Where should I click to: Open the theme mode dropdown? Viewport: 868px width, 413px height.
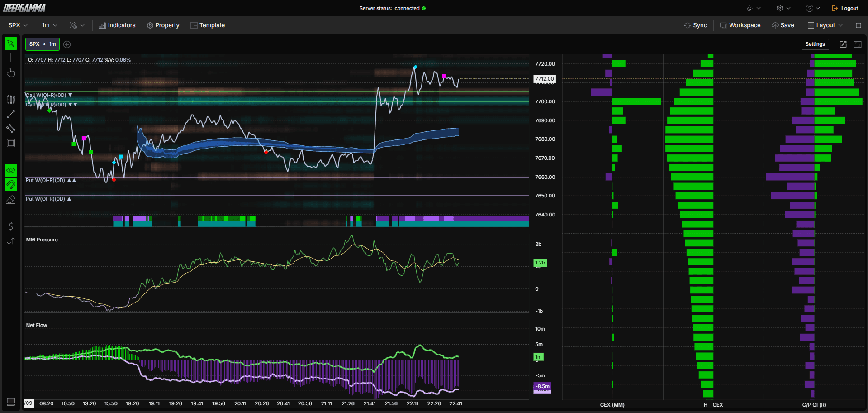pyautogui.click(x=754, y=8)
